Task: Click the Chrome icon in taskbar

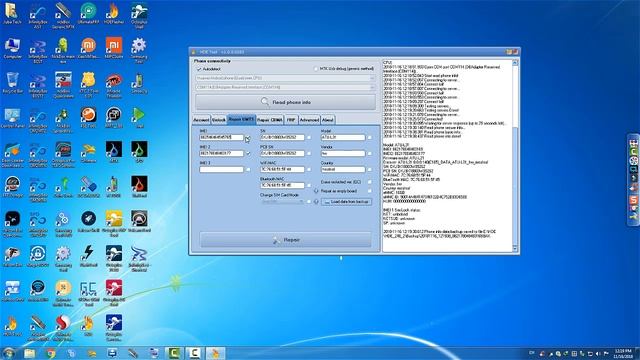Action: [x=51, y=353]
